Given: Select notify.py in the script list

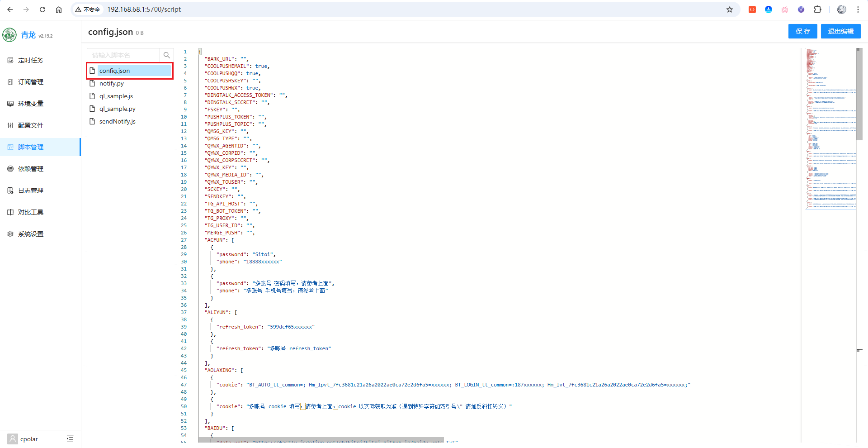Looking at the screenshot, I should pos(112,83).
